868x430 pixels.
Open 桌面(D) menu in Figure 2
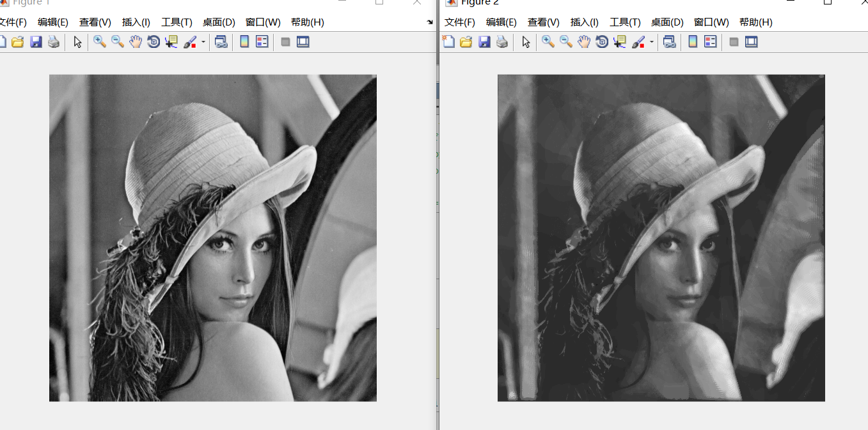(667, 22)
